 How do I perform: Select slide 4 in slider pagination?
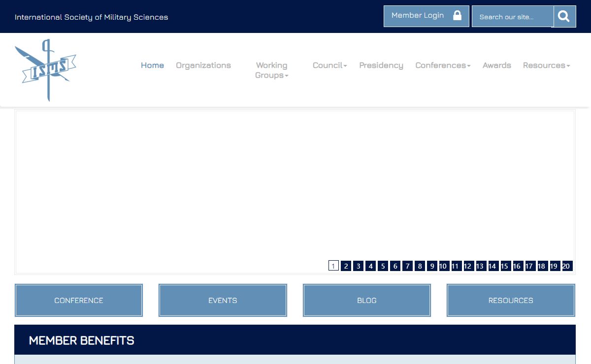click(370, 266)
